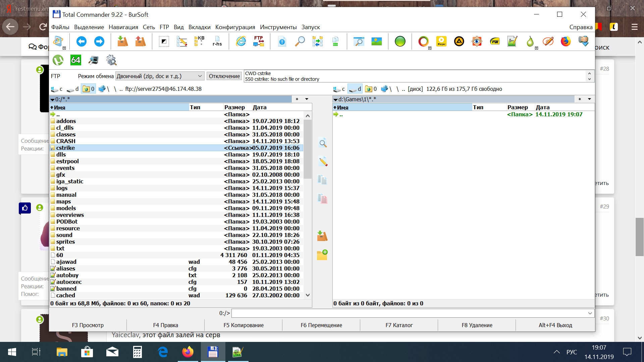This screenshot has width=644, height=362.
Task: Open the Файлы menu
Action: coord(60,27)
